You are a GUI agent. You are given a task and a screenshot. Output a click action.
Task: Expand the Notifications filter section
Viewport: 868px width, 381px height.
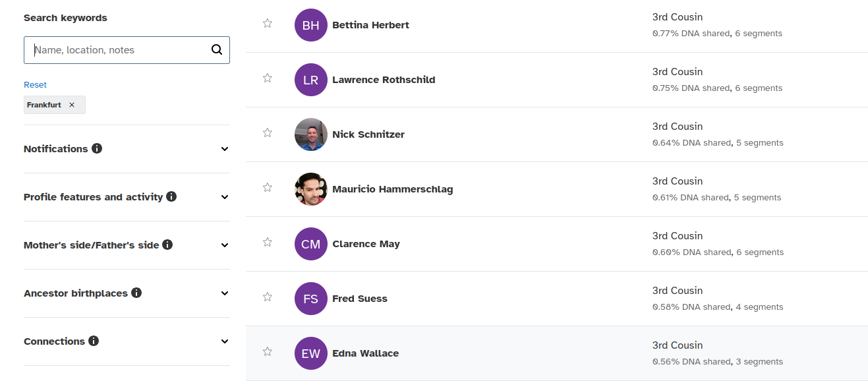point(225,149)
